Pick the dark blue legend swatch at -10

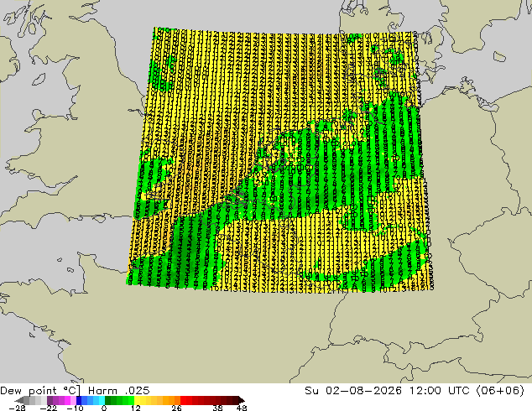pos(79,400)
